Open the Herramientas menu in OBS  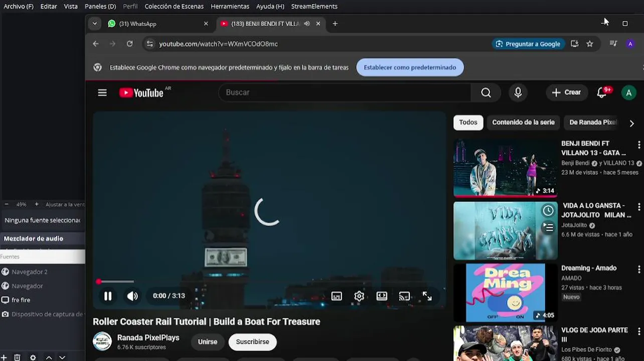pos(230,7)
